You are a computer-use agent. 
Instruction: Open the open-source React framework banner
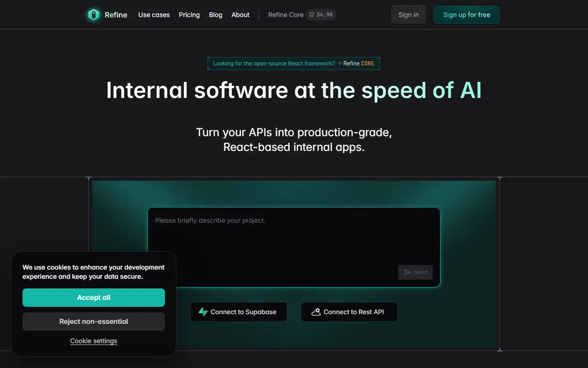point(294,63)
